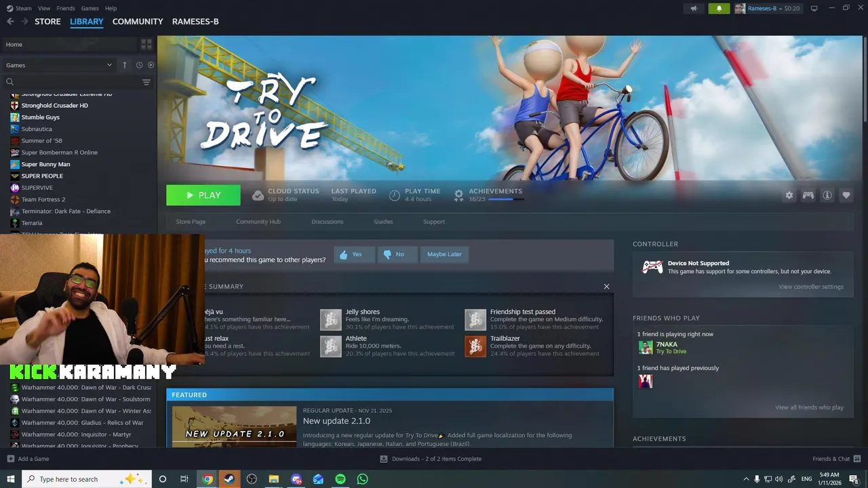Open the COMMUNITY menu tab
Screen dimensions: 868x488
(138, 22)
